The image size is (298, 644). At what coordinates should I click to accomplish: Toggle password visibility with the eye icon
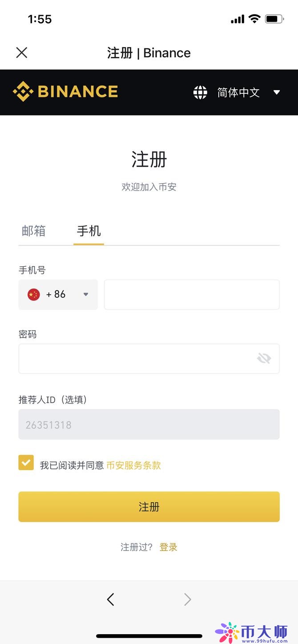(264, 358)
